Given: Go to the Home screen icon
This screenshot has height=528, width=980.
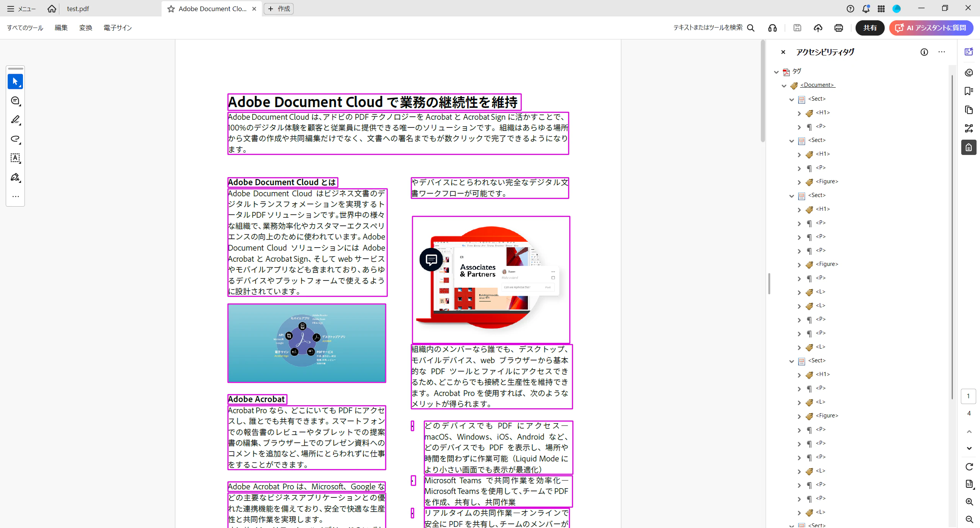Looking at the screenshot, I should [52, 9].
